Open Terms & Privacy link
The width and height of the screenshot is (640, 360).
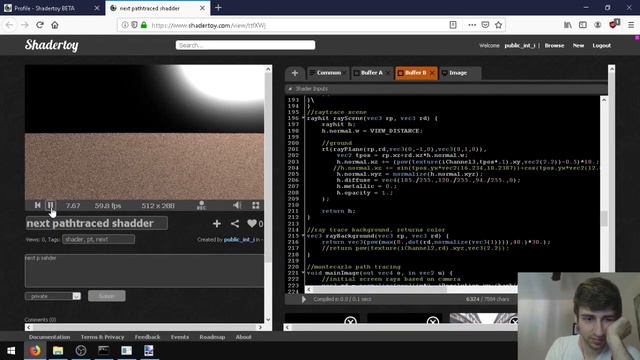tap(102, 337)
